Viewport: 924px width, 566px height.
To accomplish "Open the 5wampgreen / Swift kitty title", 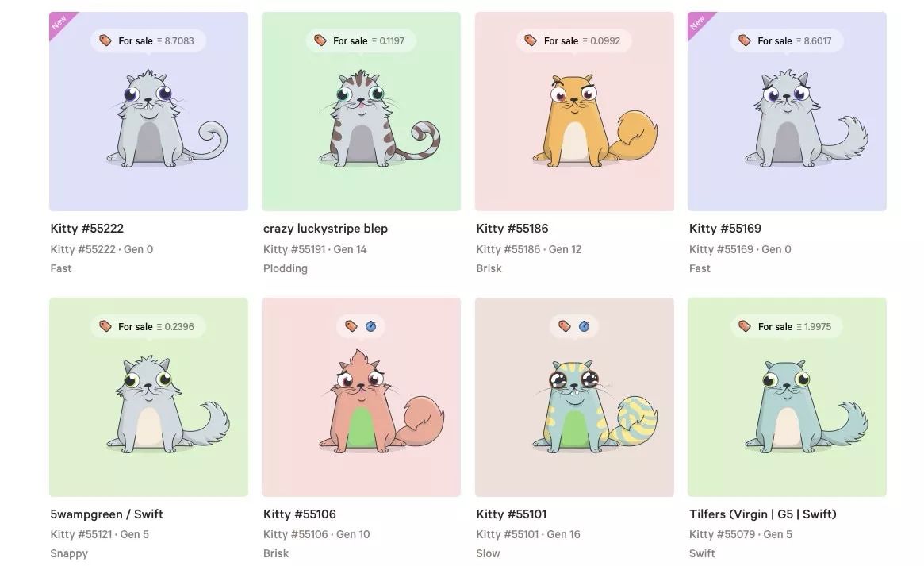I will click(x=106, y=514).
